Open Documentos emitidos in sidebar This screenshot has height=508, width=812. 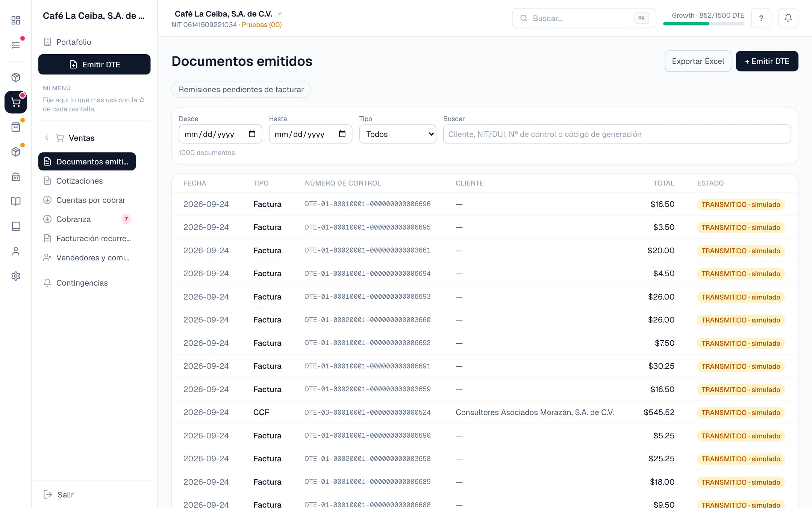87,161
